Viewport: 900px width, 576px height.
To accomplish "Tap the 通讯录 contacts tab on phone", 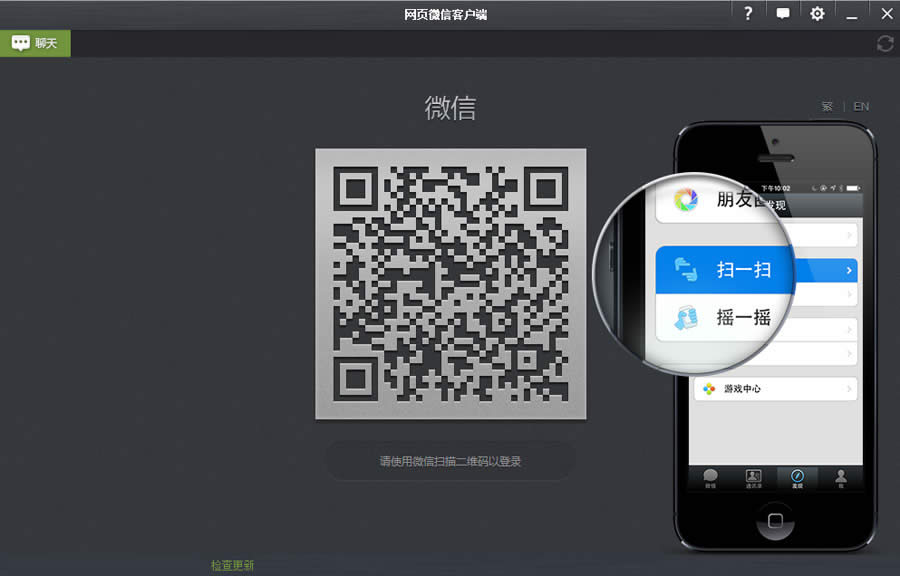I will (753, 478).
